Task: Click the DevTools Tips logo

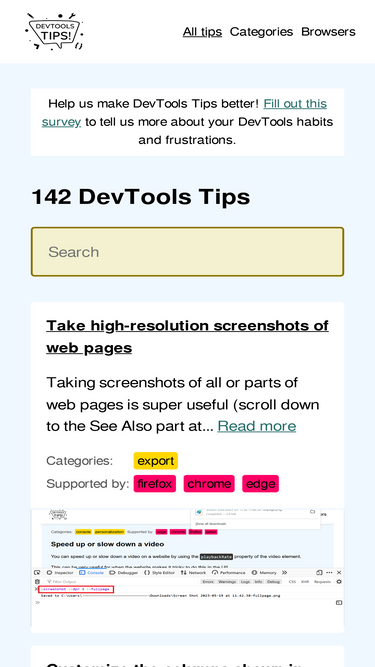Action: 54,31
